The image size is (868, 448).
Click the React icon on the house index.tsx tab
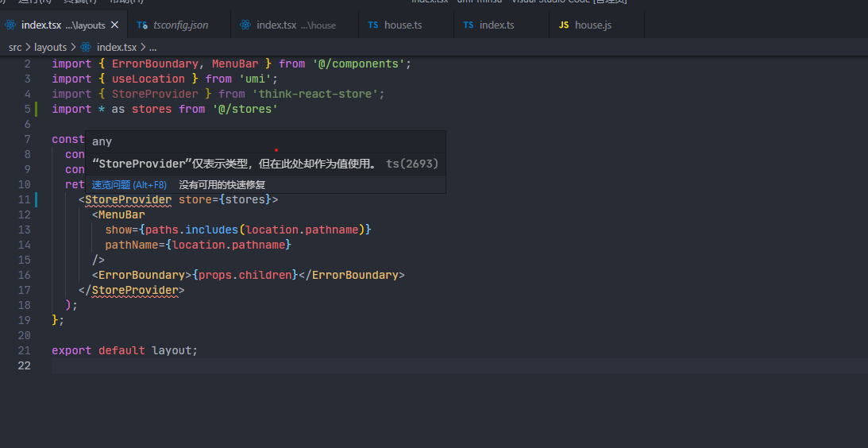point(246,25)
